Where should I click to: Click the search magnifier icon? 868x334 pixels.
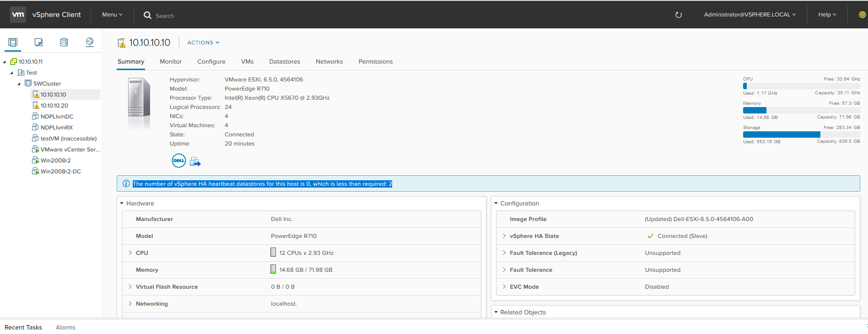coord(147,15)
